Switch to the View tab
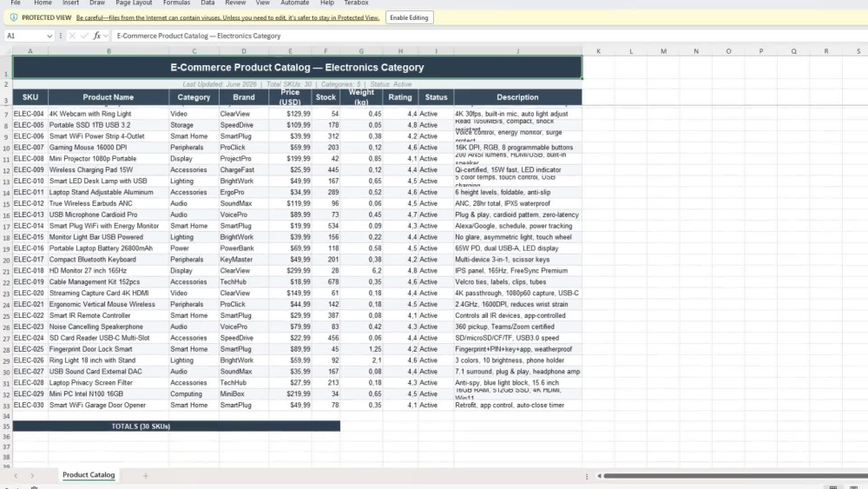The width and height of the screenshot is (868, 489). pos(262,3)
